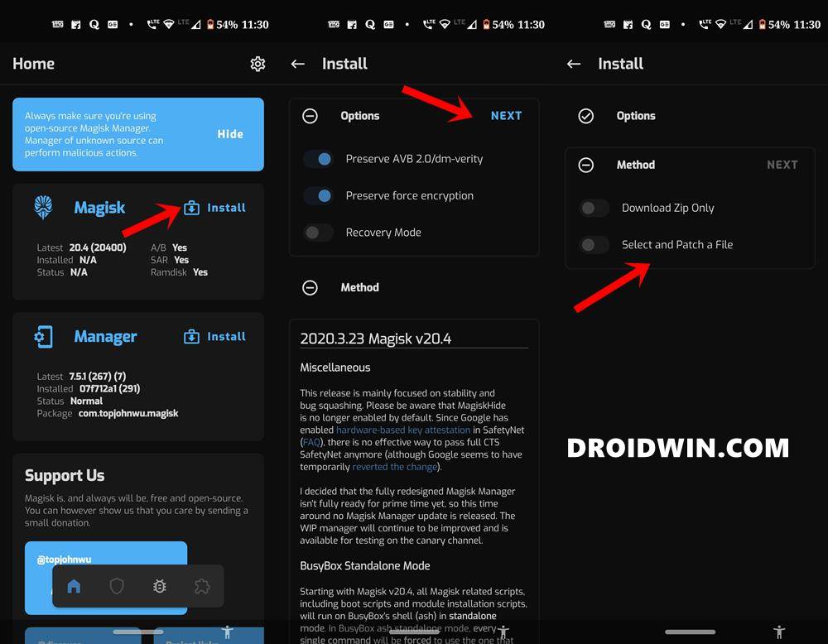Tap the BusyBox Standalone Mode heading
The width and height of the screenshot is (828, 644).
click(365, 566)
